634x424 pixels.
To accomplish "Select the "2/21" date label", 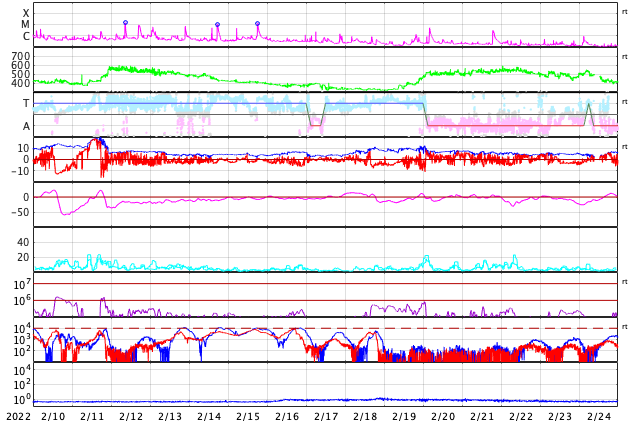I will click(x=482, y=416).
